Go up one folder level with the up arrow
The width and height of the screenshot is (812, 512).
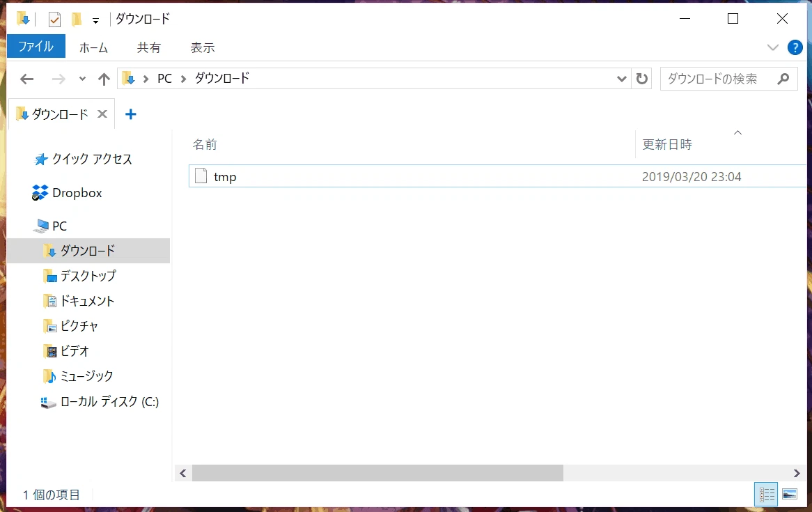point(104,79)
